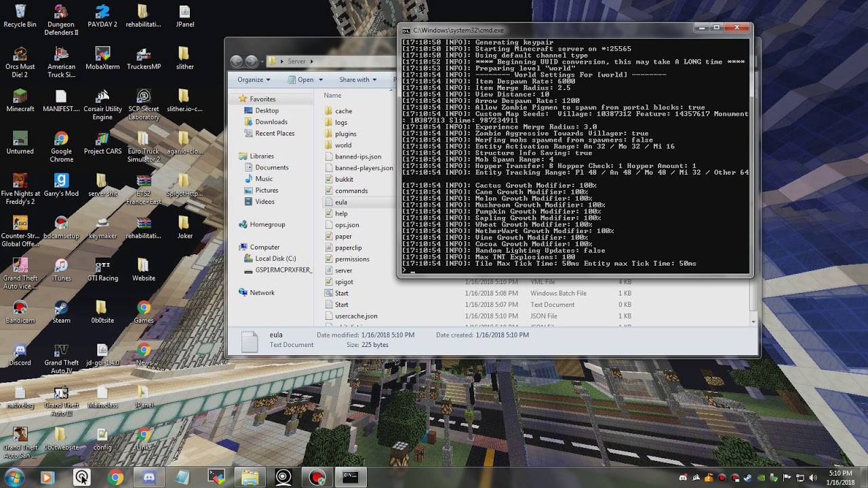Open the Discord desktop shortcut
Viewport: 868px width, 488px height.
pos(20,354)
